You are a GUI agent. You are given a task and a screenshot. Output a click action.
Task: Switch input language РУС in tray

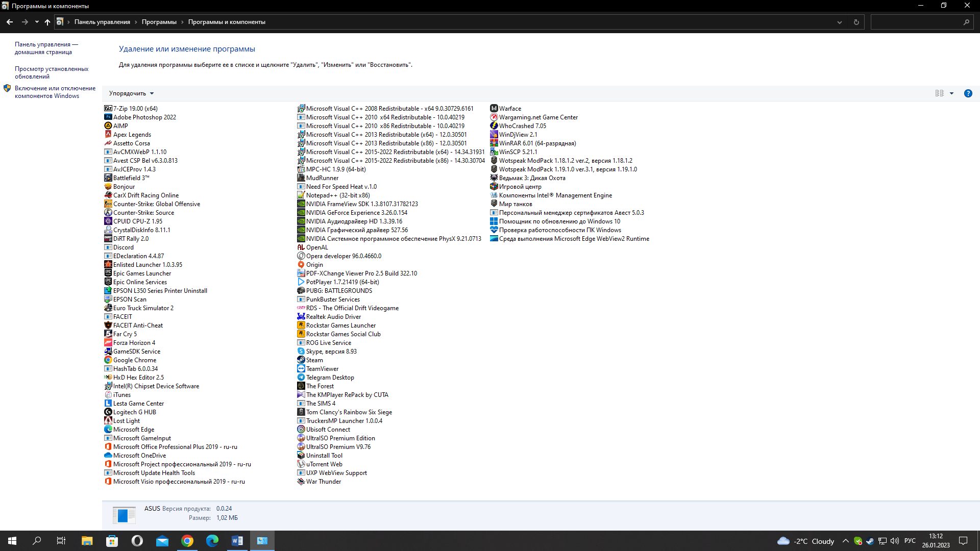click(910, 541)
